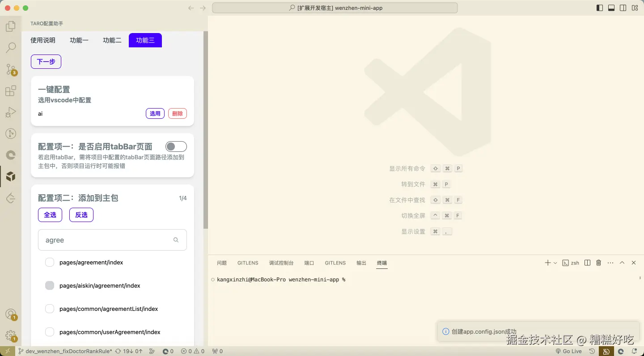Kill the terminal with the trash icon
The height and width of the screenshot is (356, 644).
point(599,263)
